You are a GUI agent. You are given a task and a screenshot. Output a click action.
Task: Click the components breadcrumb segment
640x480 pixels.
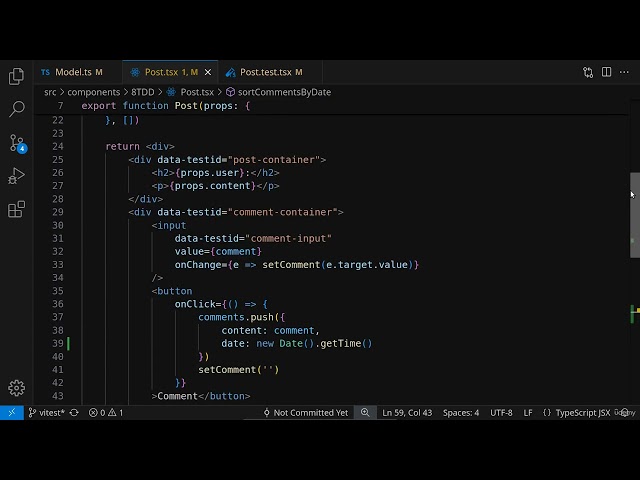pyautogui.click(x=93, y=92)
